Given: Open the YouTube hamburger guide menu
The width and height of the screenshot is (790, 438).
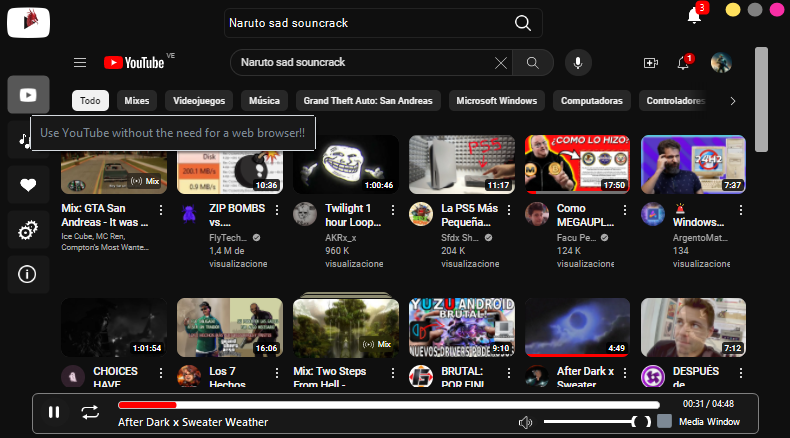Looking at the screenshot, I should (x=80, y=62).
